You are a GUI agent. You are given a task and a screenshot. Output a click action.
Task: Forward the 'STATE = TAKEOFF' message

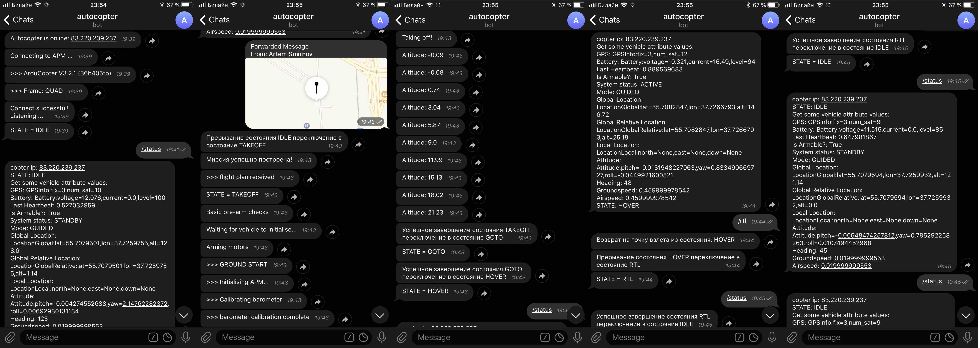(x=294, y=197)
